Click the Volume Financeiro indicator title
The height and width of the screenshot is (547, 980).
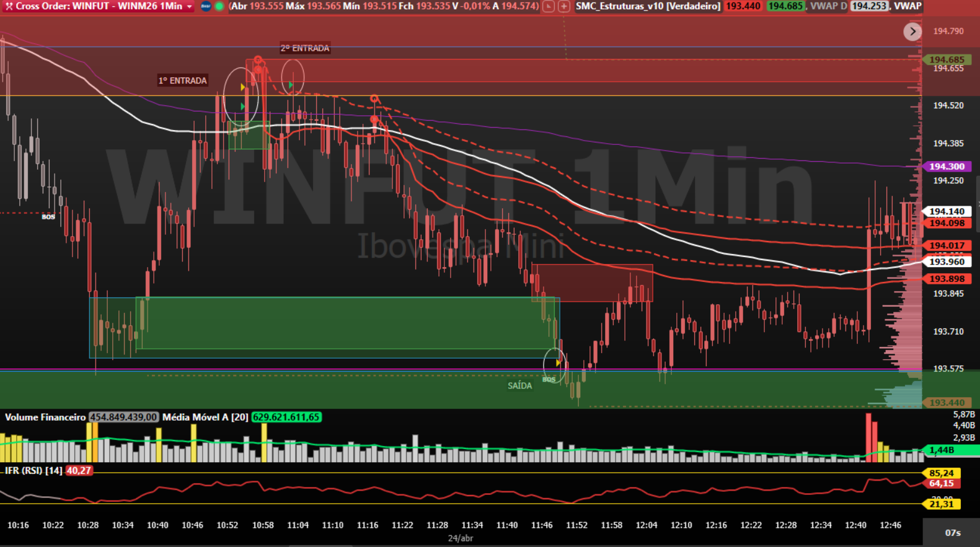[x=45, y=418]
